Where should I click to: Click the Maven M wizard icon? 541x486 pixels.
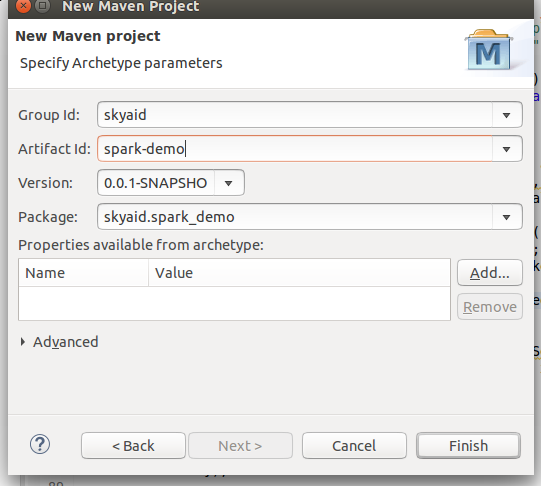click(x=489, y=50)
